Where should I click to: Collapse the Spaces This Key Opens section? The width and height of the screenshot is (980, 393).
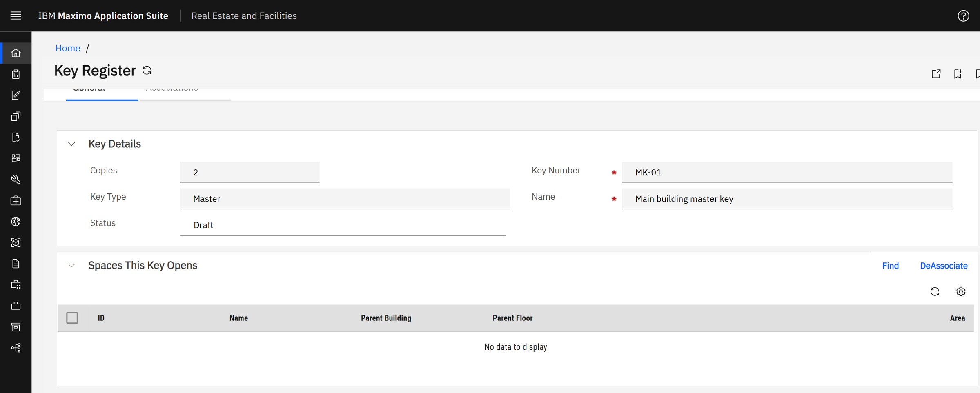coord(71,266)
